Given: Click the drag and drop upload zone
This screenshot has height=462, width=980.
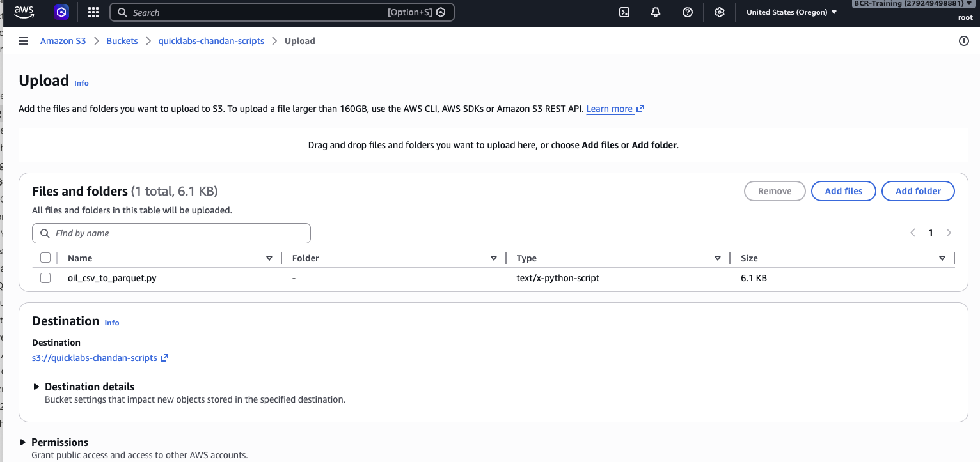Looking at the screenshot, I should 493,145.
